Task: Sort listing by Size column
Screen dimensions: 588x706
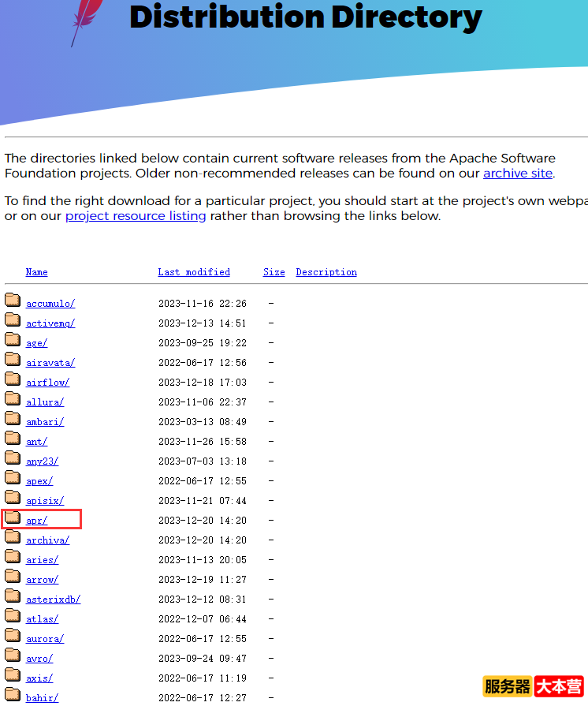Action: 274,272
